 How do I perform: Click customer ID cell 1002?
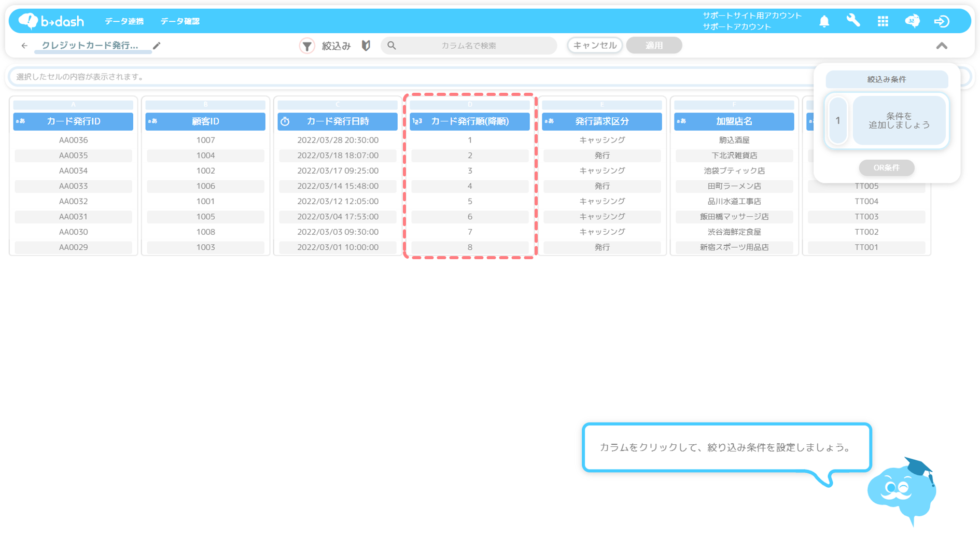point(205,171)
